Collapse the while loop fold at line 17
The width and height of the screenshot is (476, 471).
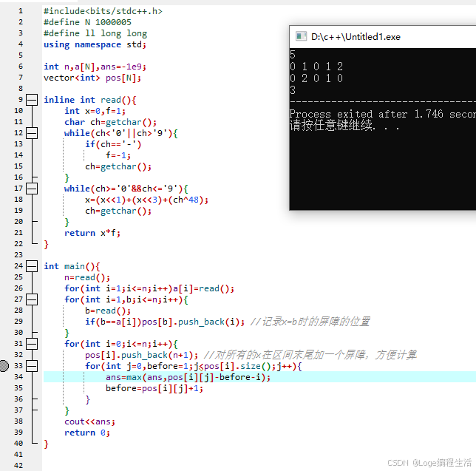32,189
